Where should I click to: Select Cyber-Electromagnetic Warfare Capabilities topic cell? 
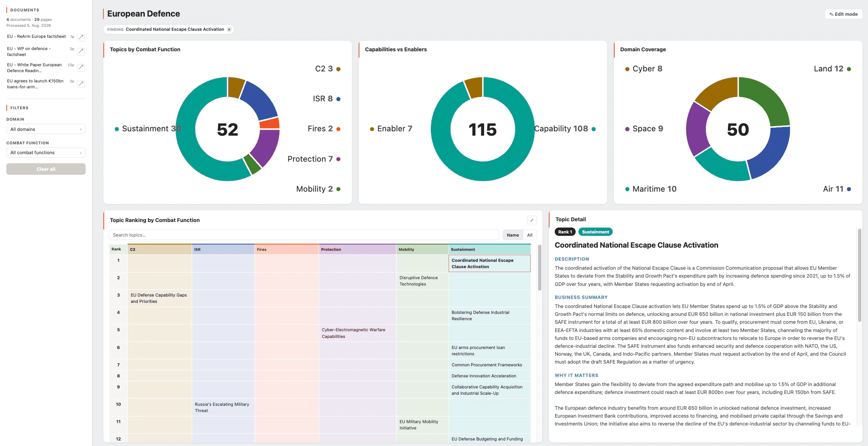click(357, 333)
